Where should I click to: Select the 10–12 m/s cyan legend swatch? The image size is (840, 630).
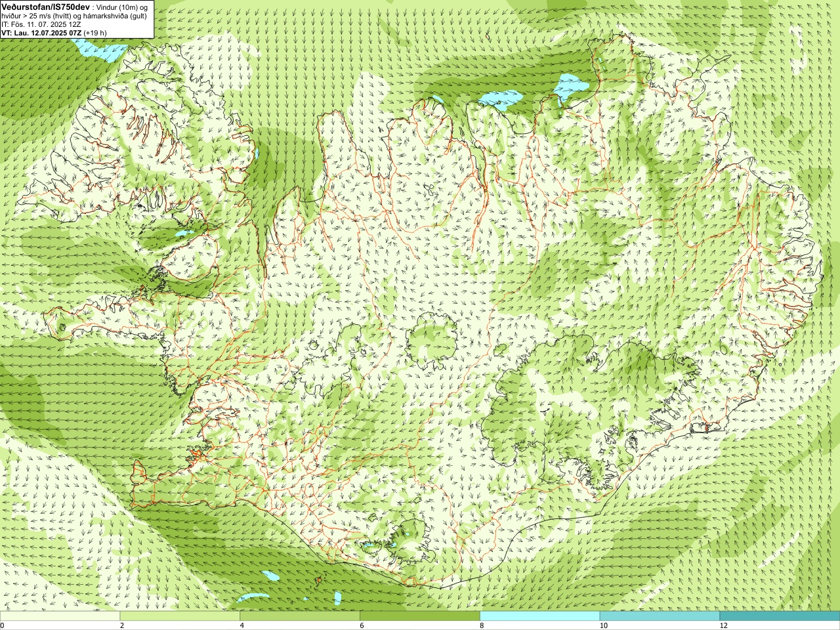pyautogui.click(x=660, y=616)
